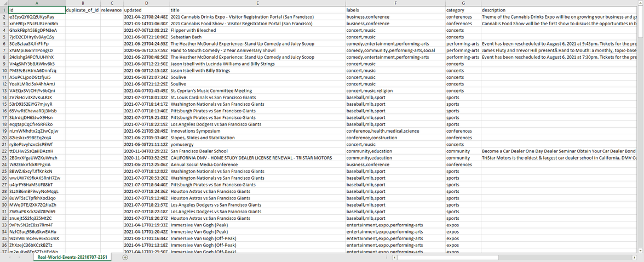Select cell with id e3EysQY6QQ9JKysRay
Screen dimensions: 644x262
coord(37,17)
